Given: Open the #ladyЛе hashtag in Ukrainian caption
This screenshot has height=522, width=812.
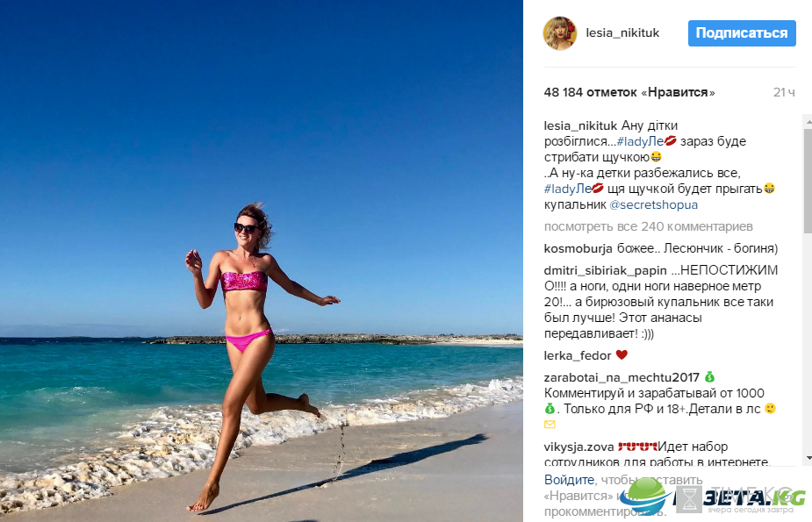Looking at the screenshot, I should tap(640, 141).
